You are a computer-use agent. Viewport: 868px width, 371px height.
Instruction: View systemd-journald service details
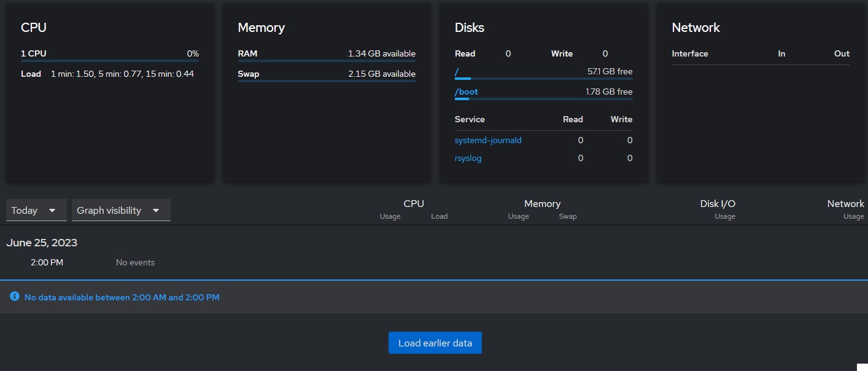coord(487,140)
